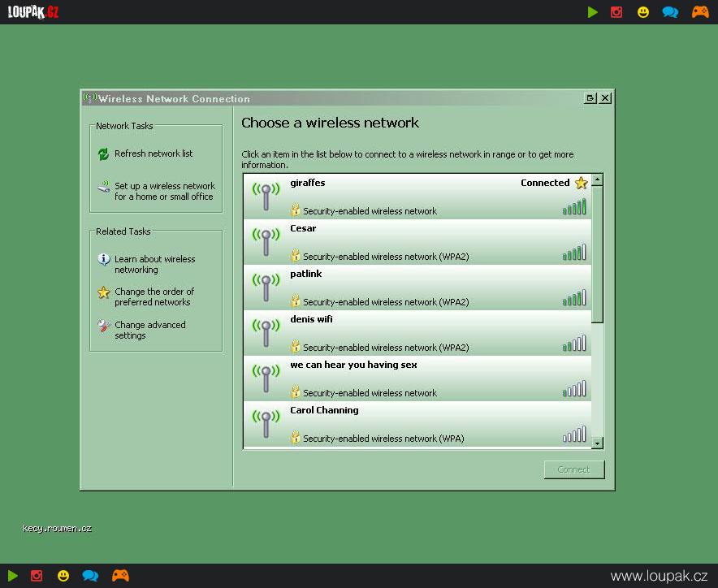Click the yellow smiley icon in top bar
This screenshot has height=588, width=718.
[643, 12]
